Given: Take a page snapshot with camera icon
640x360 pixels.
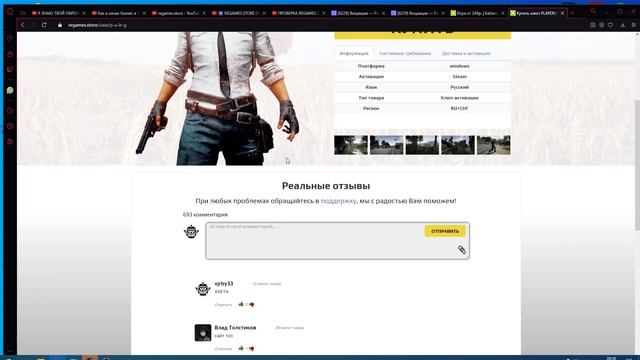Looking at the screenshot, I should pyautogui.click(x=593, y=25).
